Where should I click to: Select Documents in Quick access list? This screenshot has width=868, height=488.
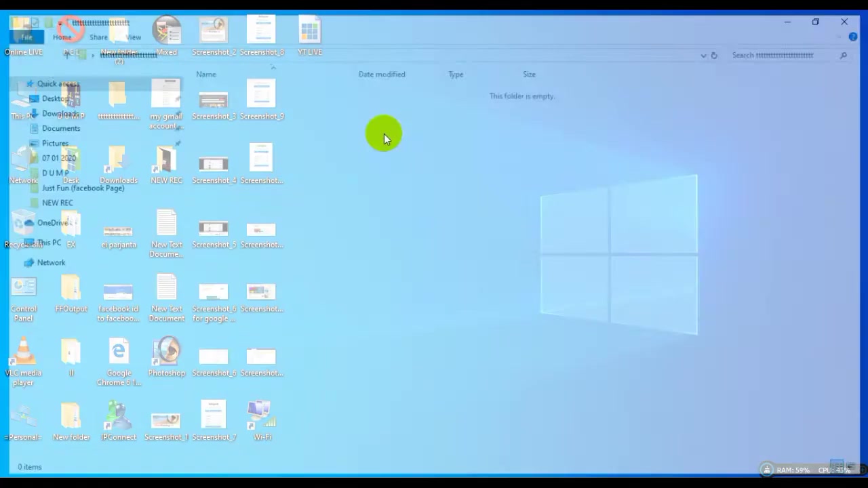61,128
